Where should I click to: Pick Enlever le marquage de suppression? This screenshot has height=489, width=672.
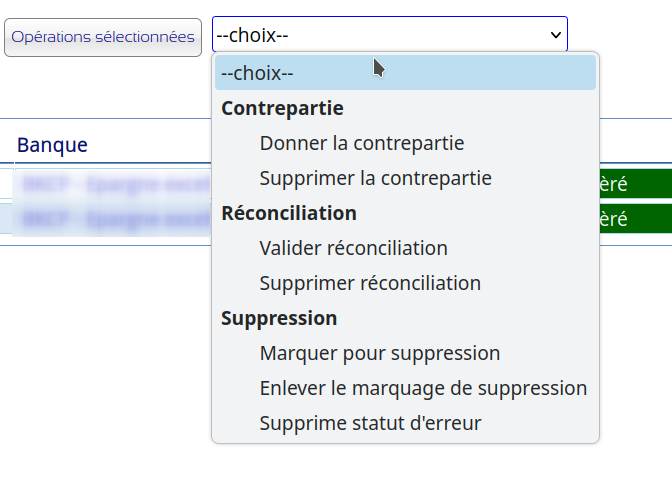(422, 388)
